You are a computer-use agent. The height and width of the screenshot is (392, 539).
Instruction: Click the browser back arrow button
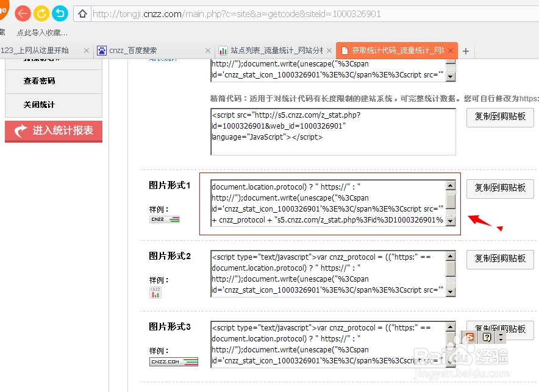coord(23,14)
